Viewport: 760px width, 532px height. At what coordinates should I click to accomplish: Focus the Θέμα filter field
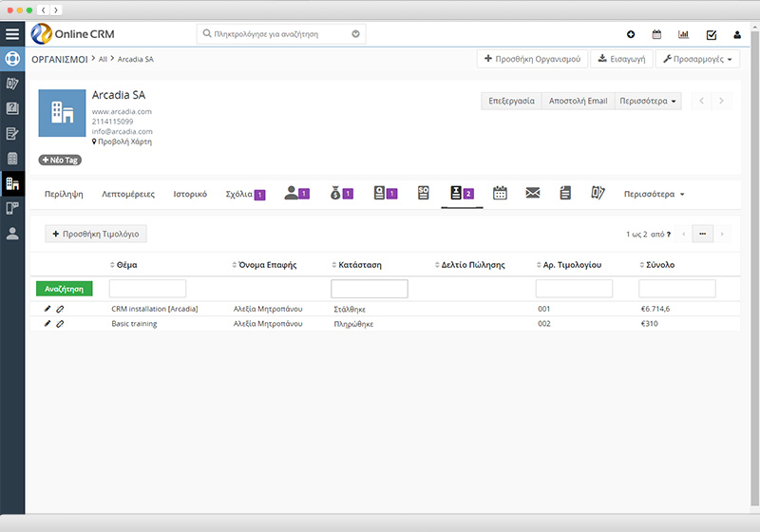(x=147, y=289)
